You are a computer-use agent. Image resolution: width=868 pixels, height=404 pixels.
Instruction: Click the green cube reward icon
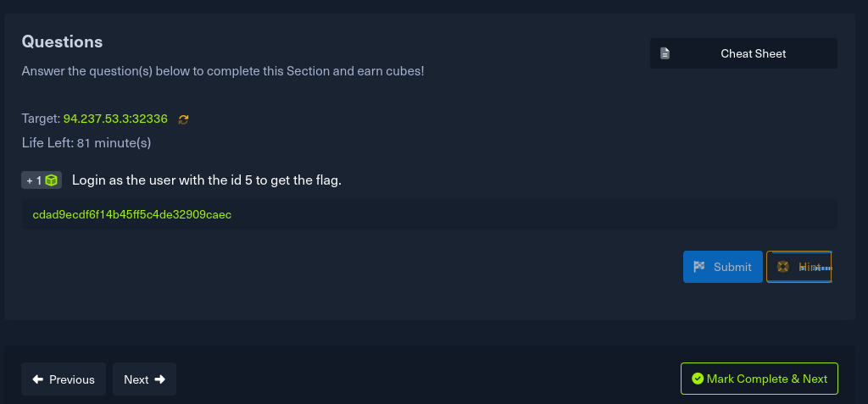[x=53, y=180]
